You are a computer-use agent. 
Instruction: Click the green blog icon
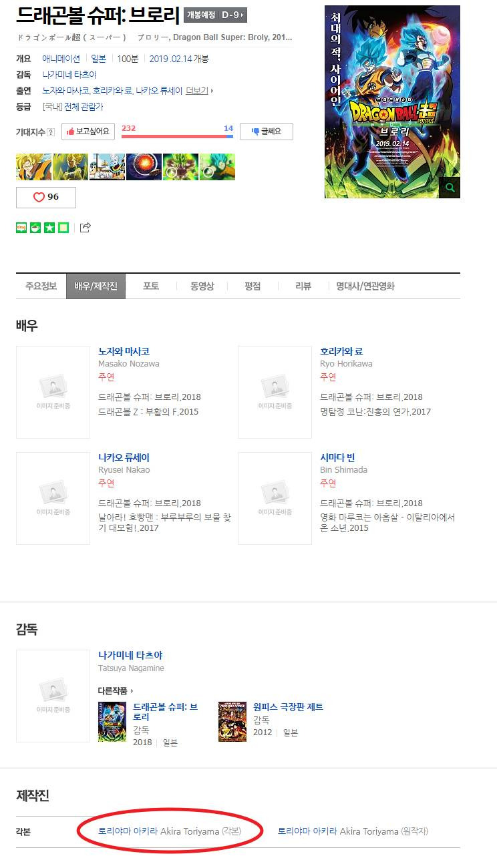pos(21,228)
